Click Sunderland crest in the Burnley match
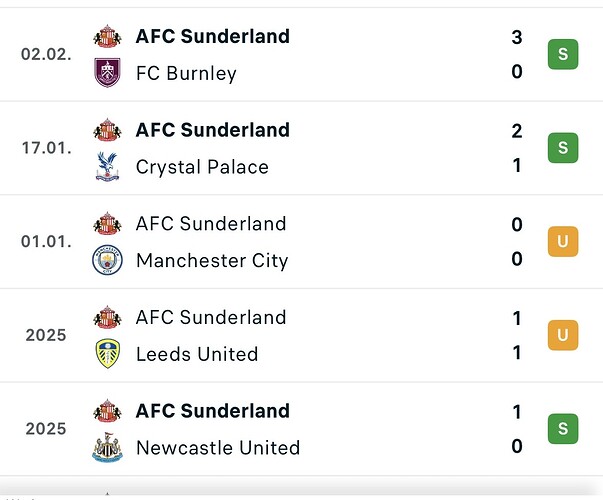Image resolution: width=603 pixels, height=500 pixels. click(107, 36)
